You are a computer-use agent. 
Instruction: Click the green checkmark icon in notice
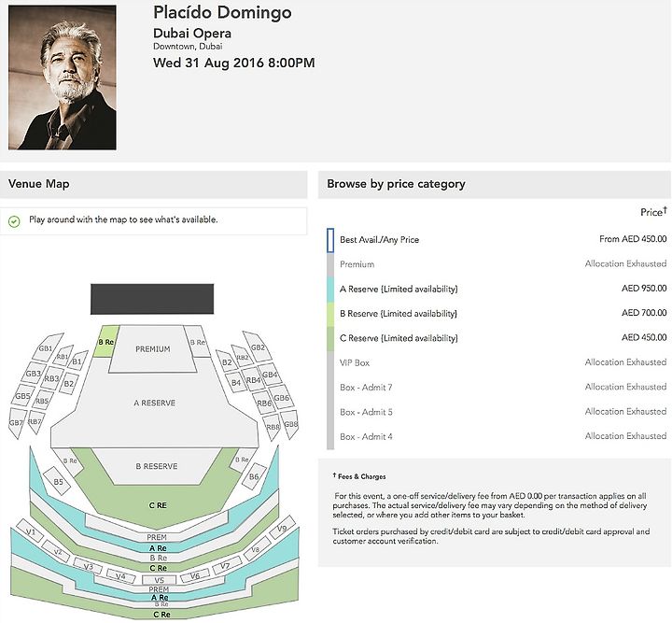[14, 221]
